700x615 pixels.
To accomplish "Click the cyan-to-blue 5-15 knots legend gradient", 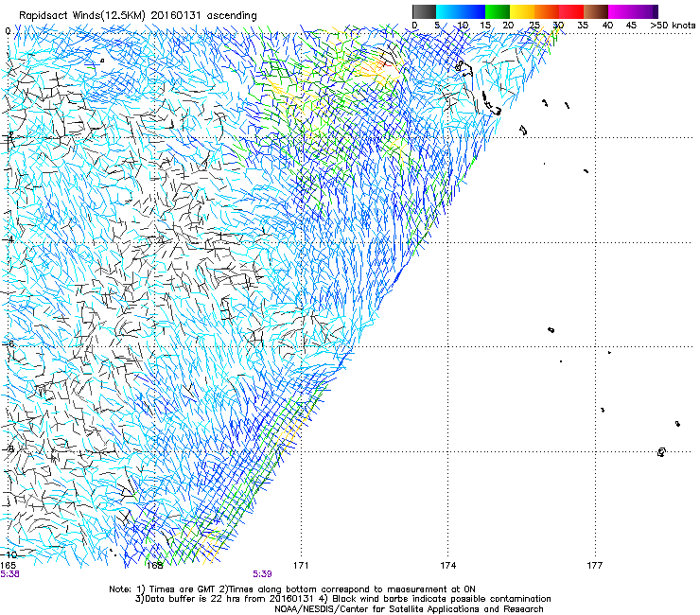I will tap(461, 11).
